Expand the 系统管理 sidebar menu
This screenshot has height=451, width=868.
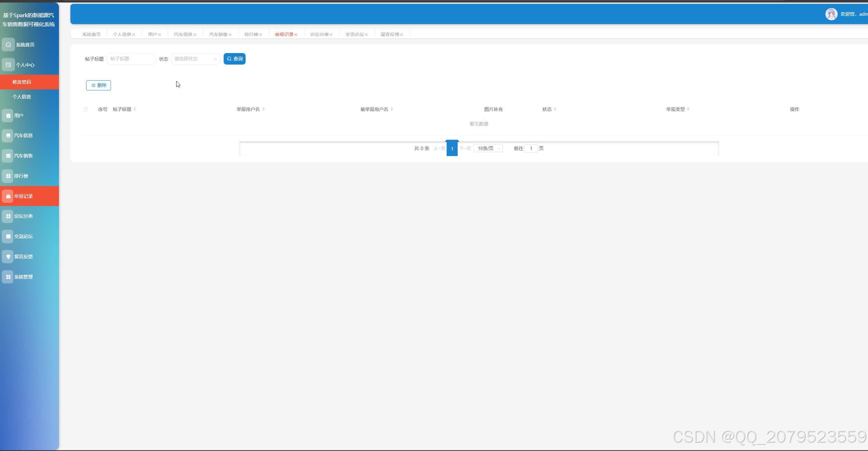coord(23,277)
